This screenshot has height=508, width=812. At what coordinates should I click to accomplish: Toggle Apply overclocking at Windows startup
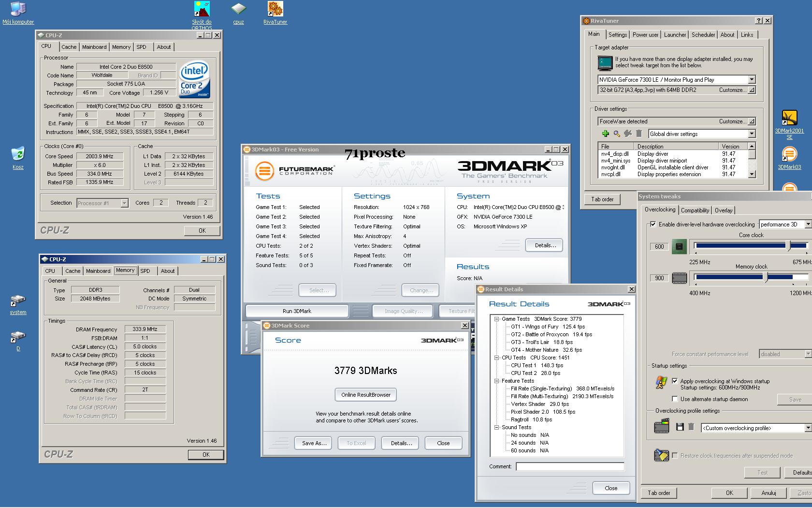pos(675,381)
